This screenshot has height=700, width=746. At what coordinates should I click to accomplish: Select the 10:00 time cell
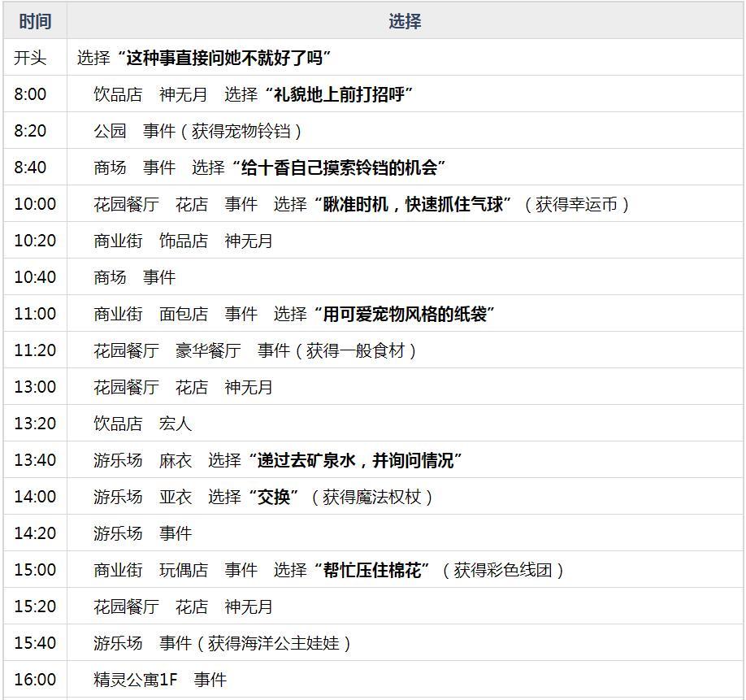tap(35, 204)
